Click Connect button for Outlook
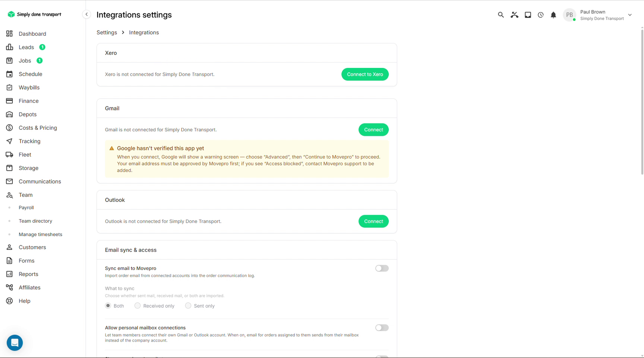The height and width of the screenshot is (358, 644). (373, 221)
